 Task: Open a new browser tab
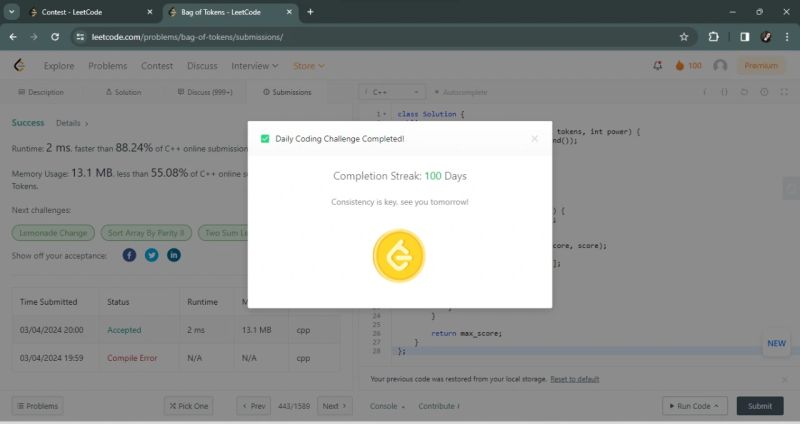(310, 12)
